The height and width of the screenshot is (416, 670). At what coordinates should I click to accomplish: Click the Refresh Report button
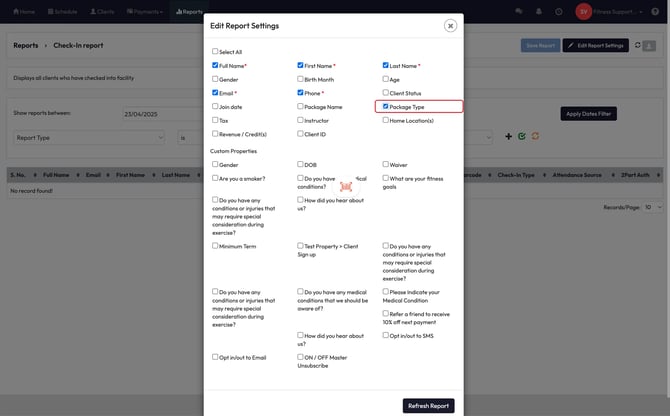[x=428, y=405]
